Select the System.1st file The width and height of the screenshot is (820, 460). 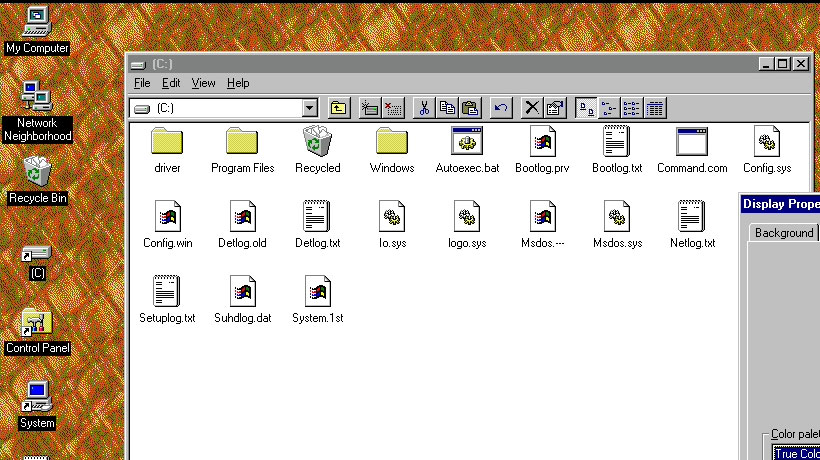click(317, 300)
